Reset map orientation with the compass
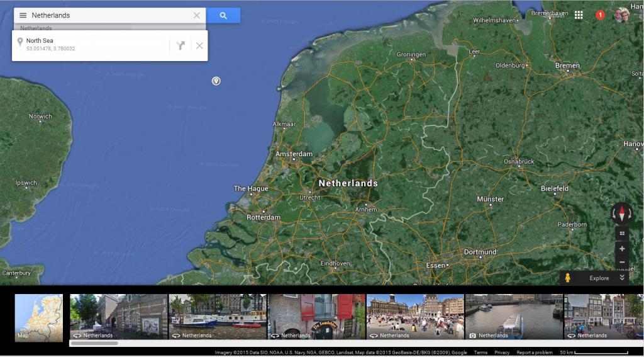The image size is (644, 357). [x=622, y=213]
